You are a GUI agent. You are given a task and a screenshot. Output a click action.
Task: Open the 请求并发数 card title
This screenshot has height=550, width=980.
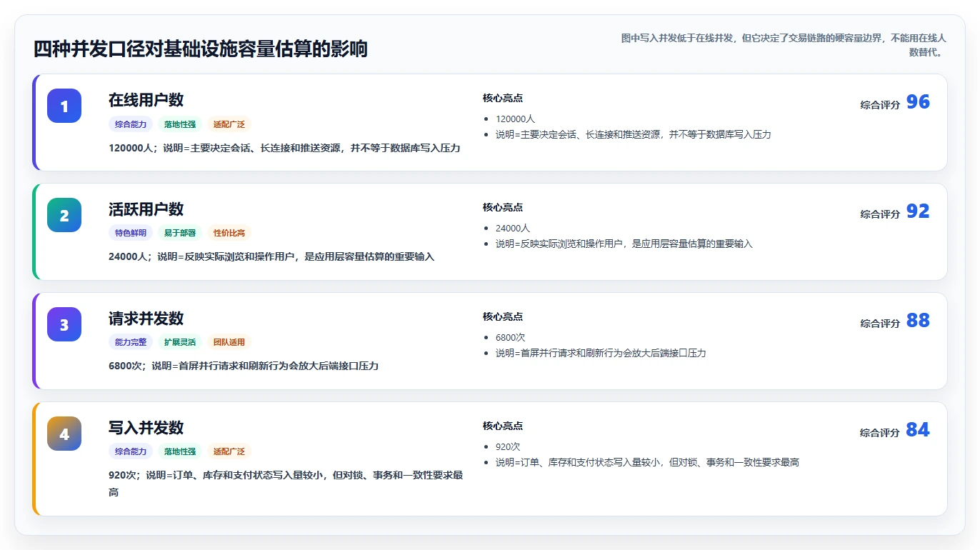(x=146, y=319)
